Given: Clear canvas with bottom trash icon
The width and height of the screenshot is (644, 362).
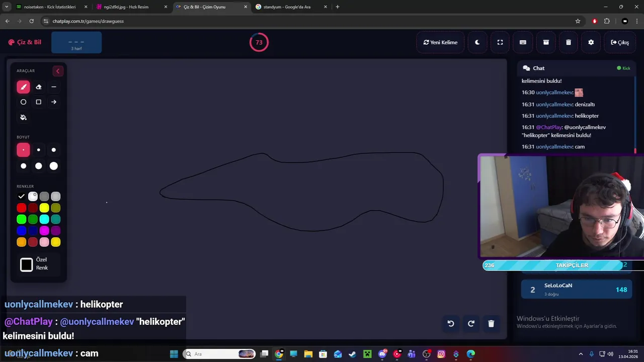Looking at the screenshot, I should (491, 324).
